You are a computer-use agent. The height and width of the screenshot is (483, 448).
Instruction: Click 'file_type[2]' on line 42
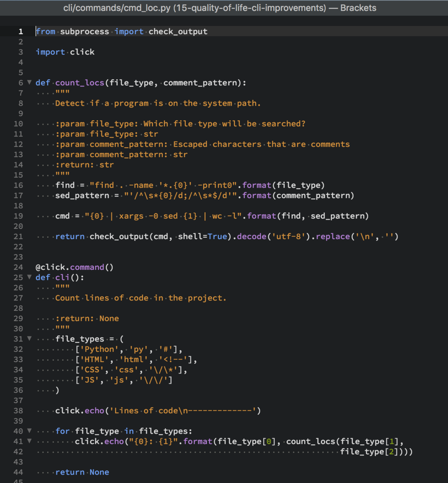(x=369, y=451)
